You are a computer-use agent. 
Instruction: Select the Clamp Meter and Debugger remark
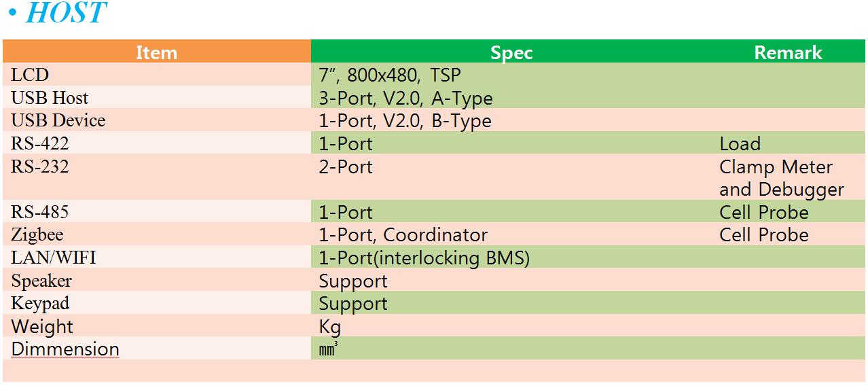click(782, 177)
